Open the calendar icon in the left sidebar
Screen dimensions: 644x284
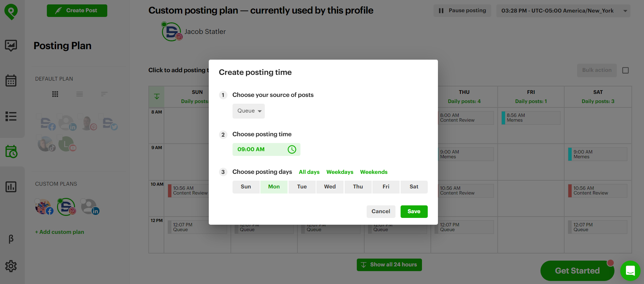(11, 80)
